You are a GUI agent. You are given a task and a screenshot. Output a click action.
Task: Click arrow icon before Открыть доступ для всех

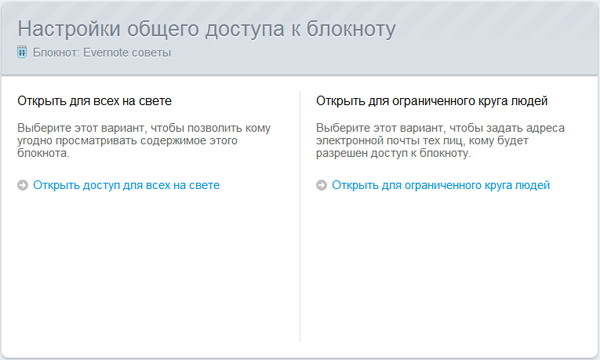click(23, 185)
